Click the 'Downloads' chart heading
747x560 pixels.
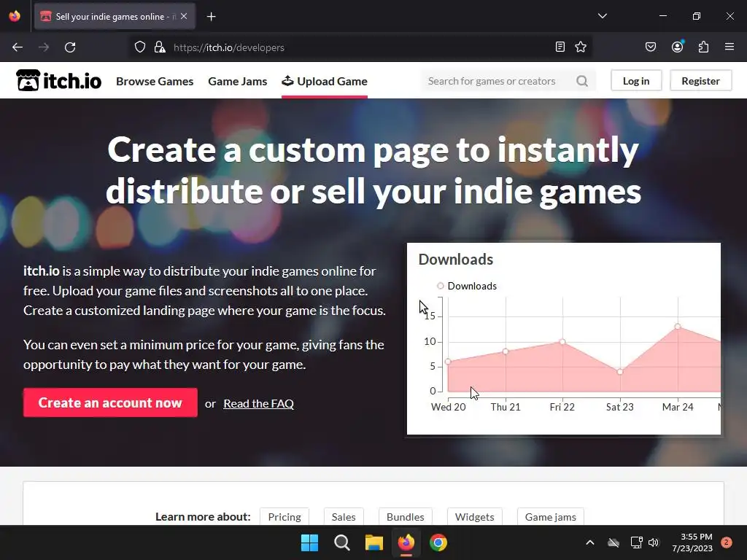455,260
